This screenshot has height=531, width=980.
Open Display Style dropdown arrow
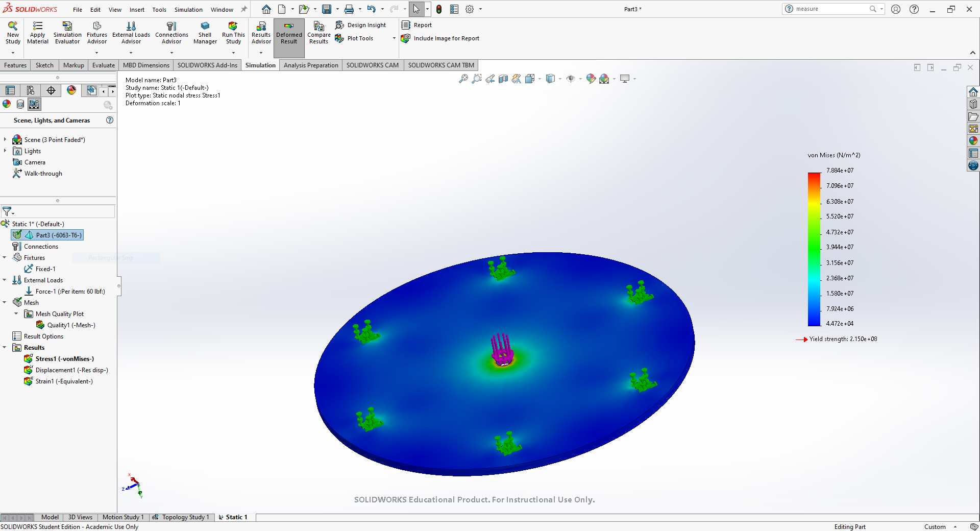coord(560,79)
